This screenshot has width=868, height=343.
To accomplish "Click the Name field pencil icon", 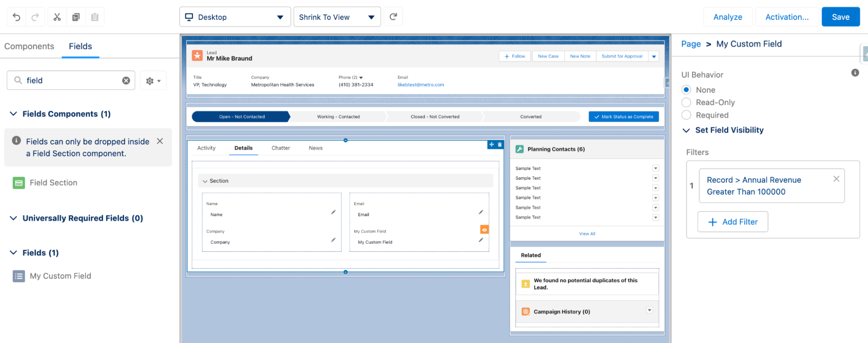I will [333, 212].
